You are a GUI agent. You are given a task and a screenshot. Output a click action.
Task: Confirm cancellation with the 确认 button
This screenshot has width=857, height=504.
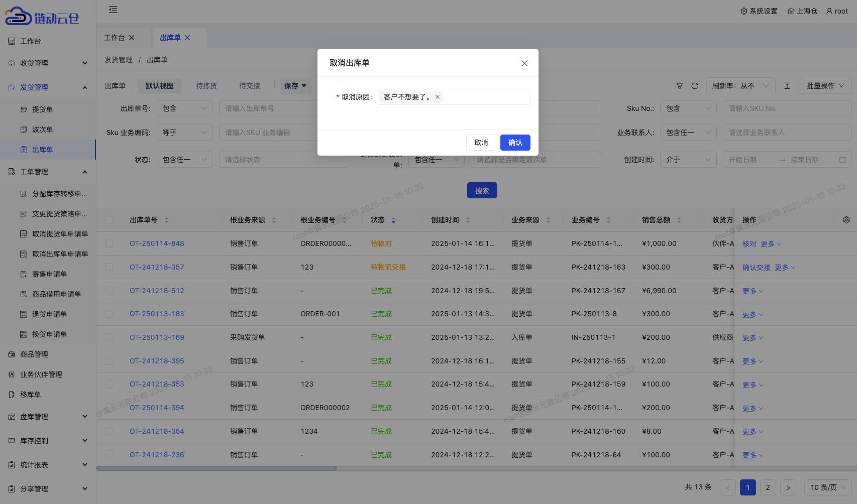pos(515,143)
